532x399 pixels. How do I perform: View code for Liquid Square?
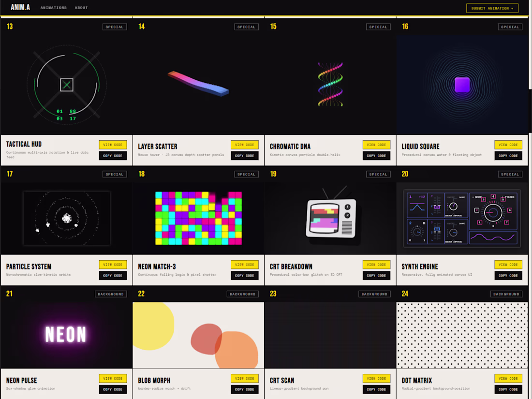coord(508,145)
